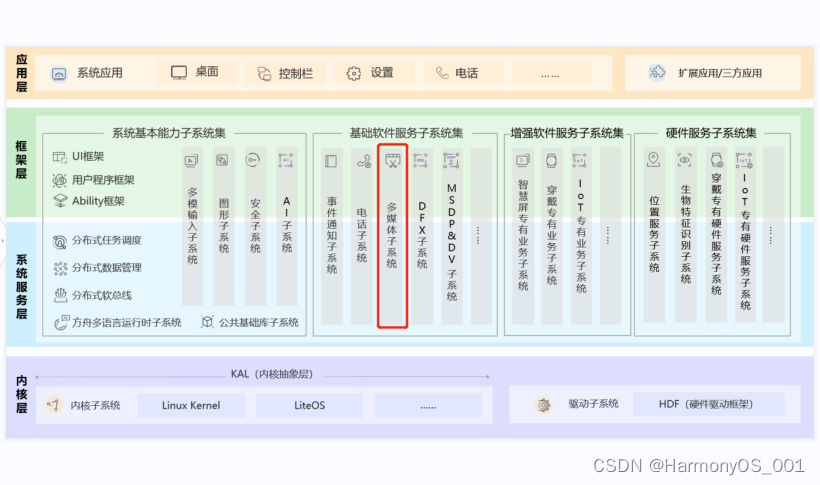This screenshot has width=820, height=485.
Task: Select the 电话子系统 column icon
Action: click(363, 162)
